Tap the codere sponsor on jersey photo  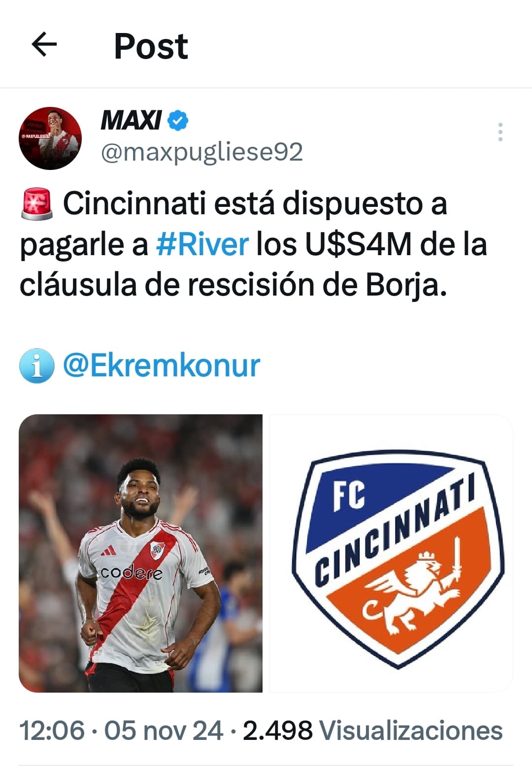(x=131, y=572)
